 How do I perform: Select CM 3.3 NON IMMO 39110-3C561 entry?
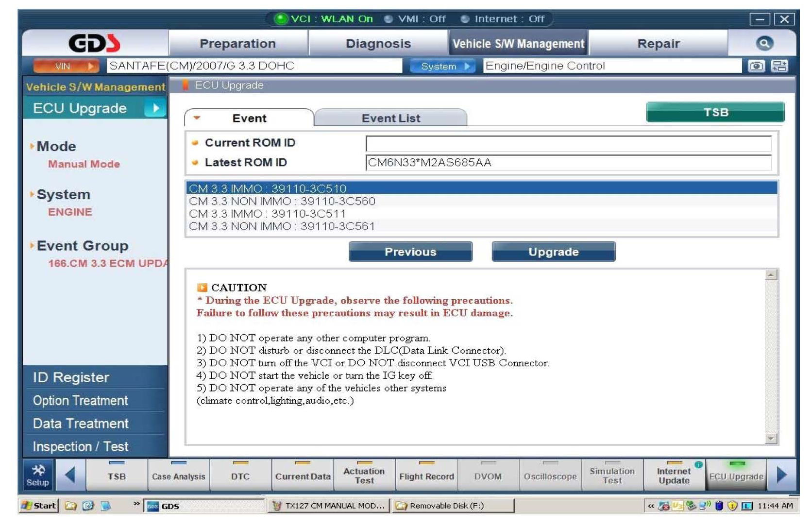click(282, 226)
